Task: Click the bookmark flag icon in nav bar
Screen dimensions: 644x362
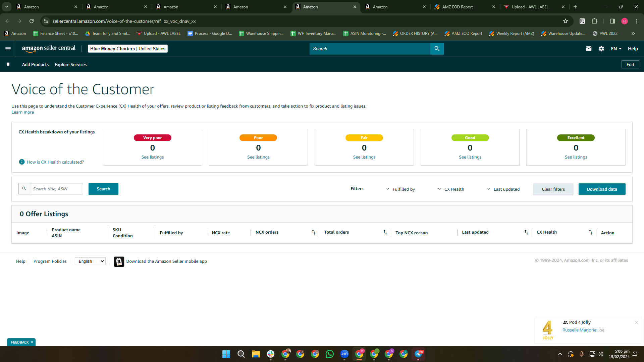Action: point(8,64)
